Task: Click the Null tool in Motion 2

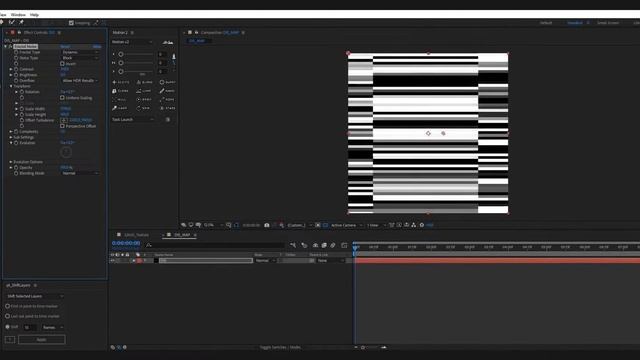Action: [120, 100]
